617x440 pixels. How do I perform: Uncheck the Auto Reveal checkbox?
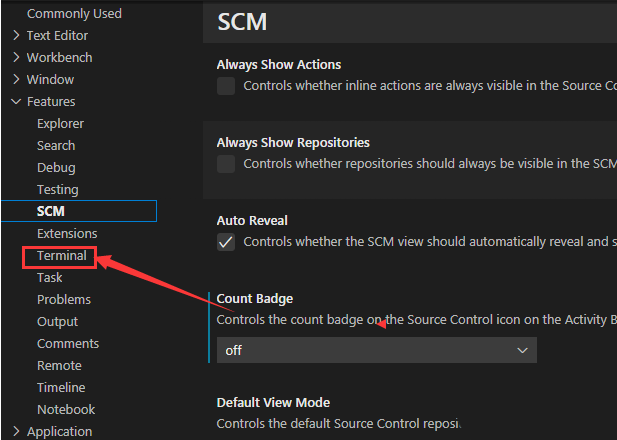226,242
